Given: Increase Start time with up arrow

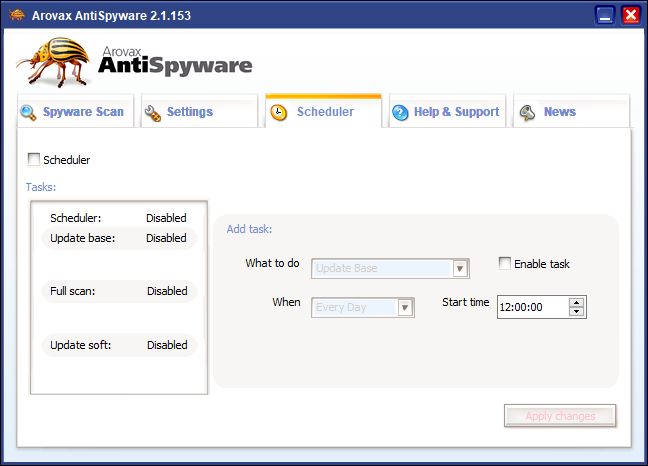Looking at the screenshot, I should [577, 302].
